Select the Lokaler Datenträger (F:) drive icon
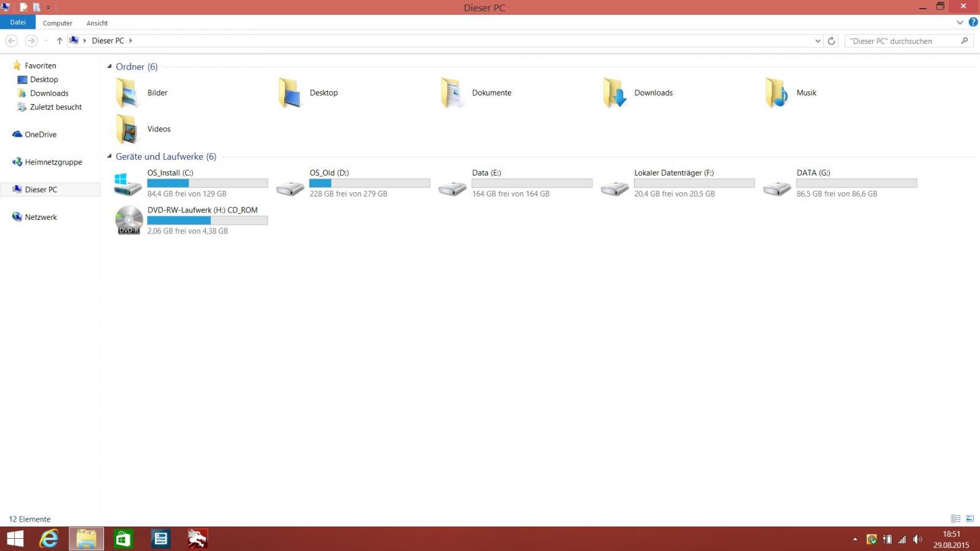 [614, 189]
